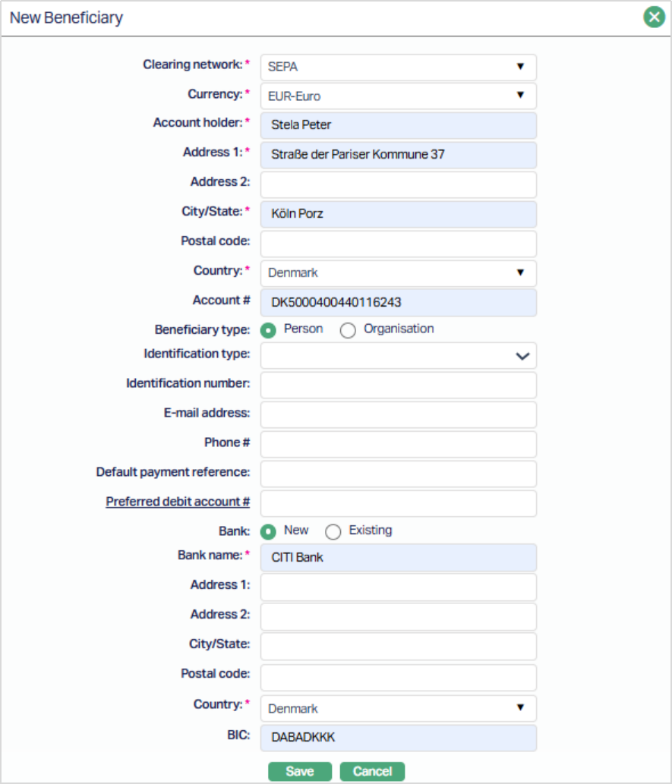Focus the Account # field
The height and width of the screenshot is (784, 672).
click(398, 302)
